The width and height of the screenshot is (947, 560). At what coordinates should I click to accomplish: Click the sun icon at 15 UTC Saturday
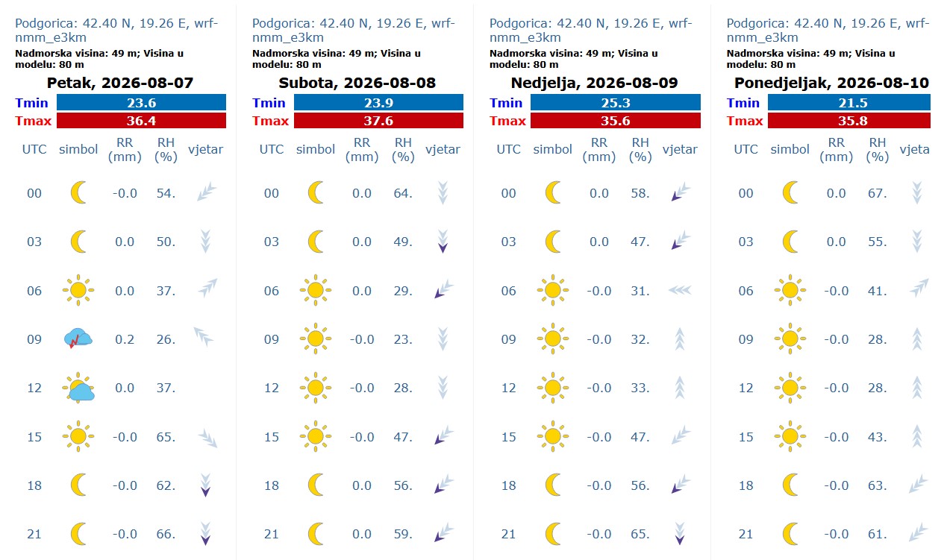point(316,436)
